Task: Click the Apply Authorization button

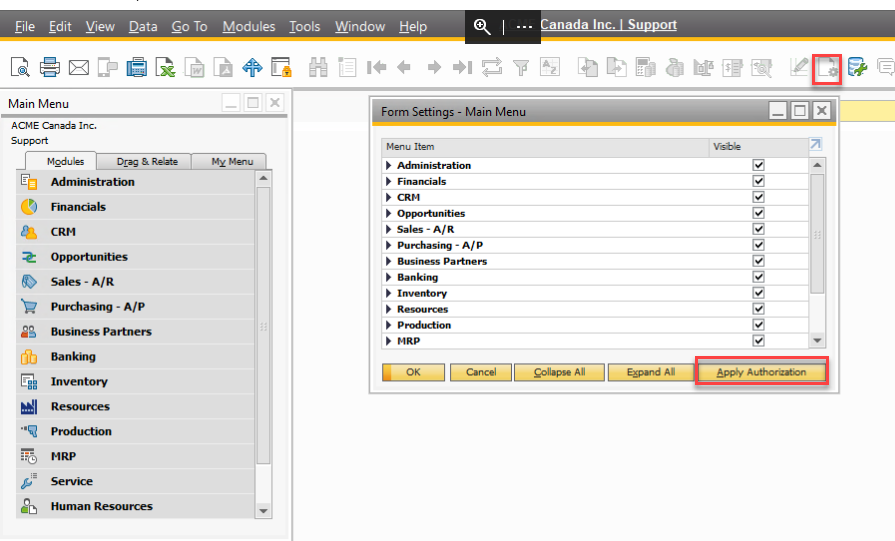Action: coord(761,372)
